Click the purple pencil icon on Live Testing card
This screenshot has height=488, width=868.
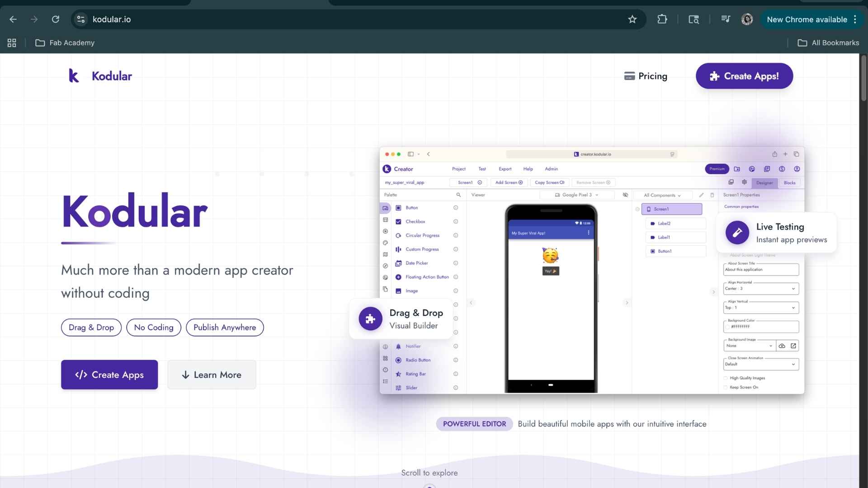pyautogui.click(x=737, y=233)
